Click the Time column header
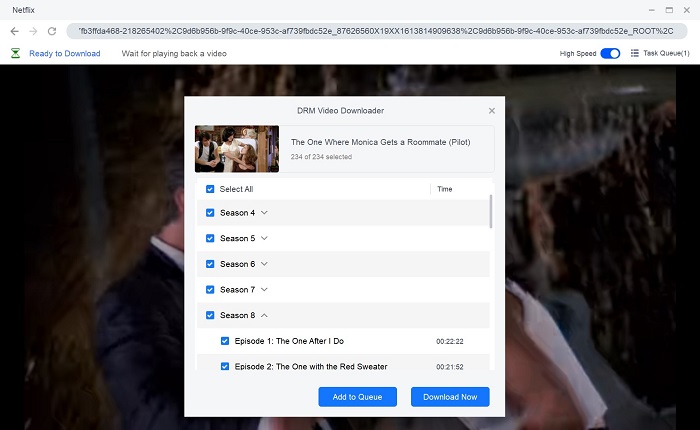 pos(445,189)
